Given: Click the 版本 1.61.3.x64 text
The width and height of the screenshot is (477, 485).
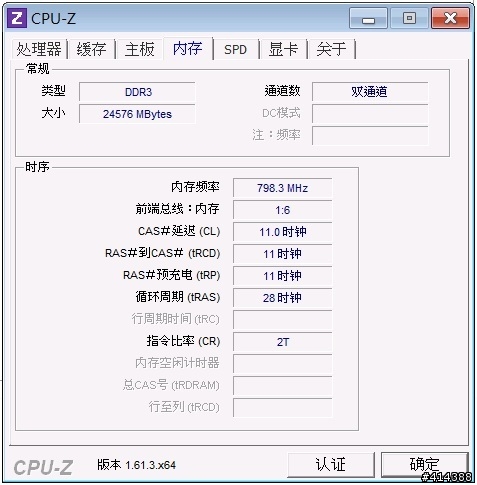Looking at the screenshot, I should [137, 465].
